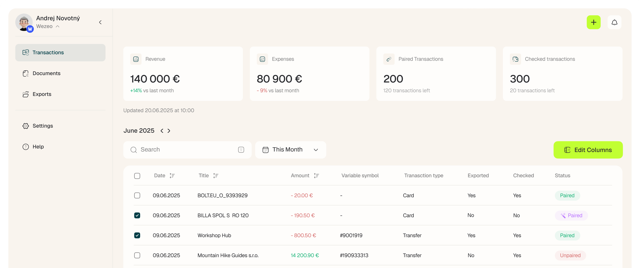The image size is (644, 268).
Task: Open the Transactions sidebar item
Action: point(60,53)
